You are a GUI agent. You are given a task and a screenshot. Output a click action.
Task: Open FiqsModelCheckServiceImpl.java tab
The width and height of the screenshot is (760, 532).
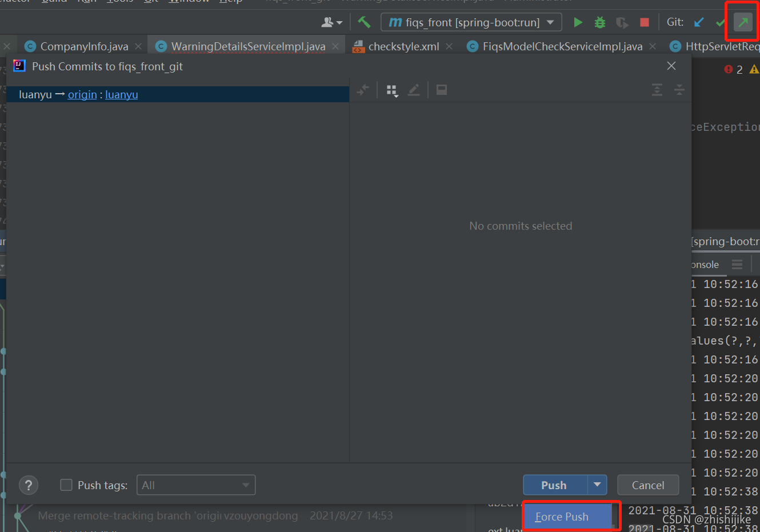562,46
